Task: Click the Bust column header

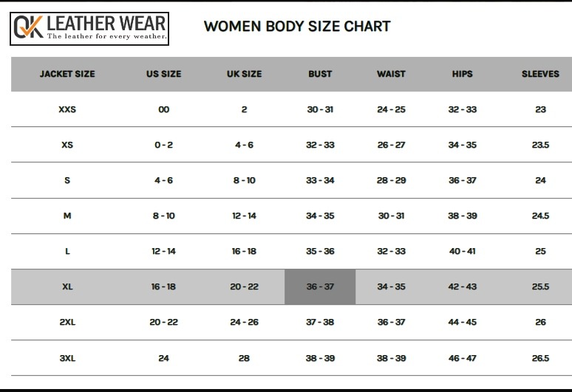Action: (x=320, y=74)
